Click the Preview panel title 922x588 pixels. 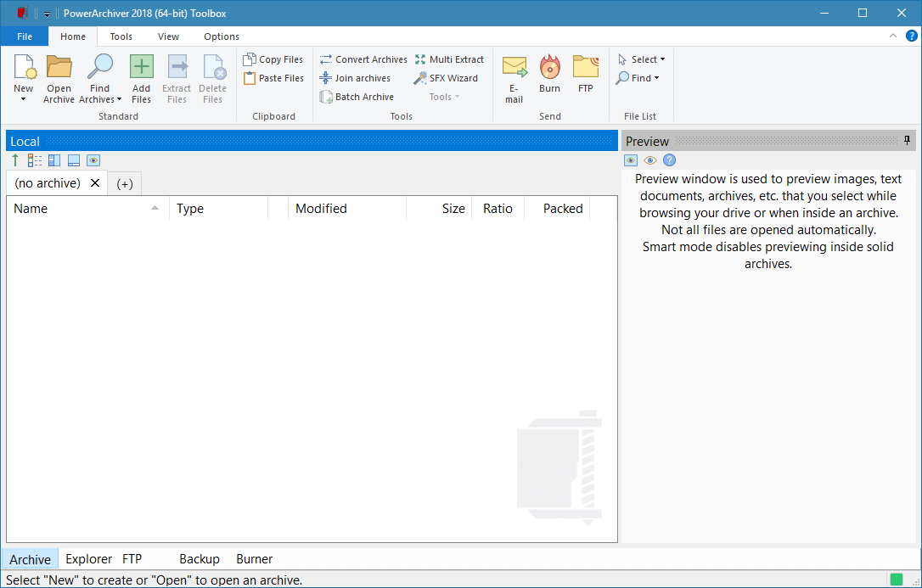pos(648,142)
